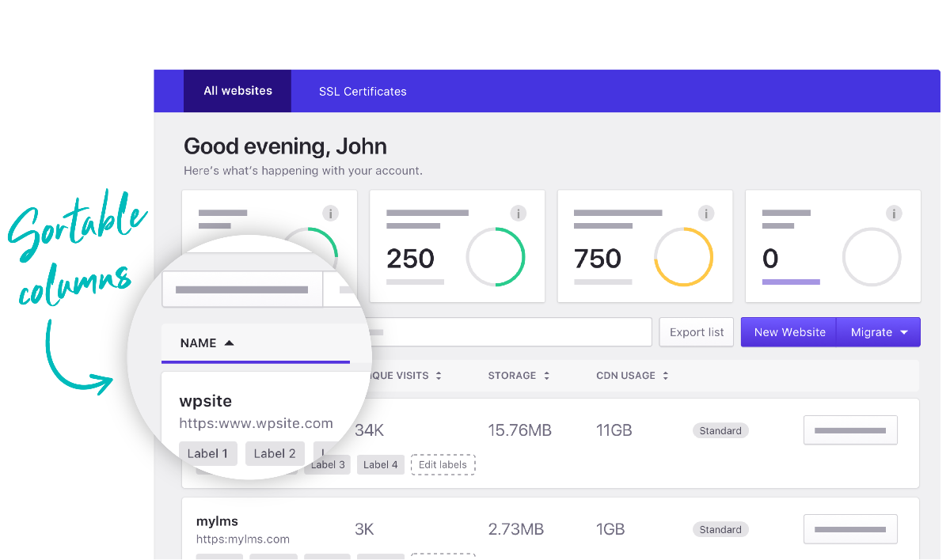Open the info icon on the card left of 250
Screen dimensions: 950x560
pos(331,214)
